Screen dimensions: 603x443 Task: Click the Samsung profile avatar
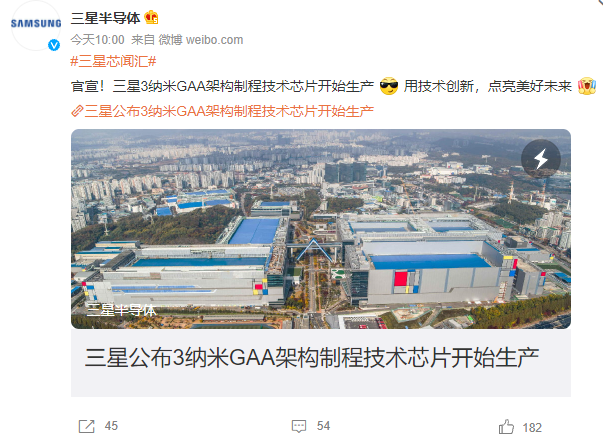click(x=36, y=25)
